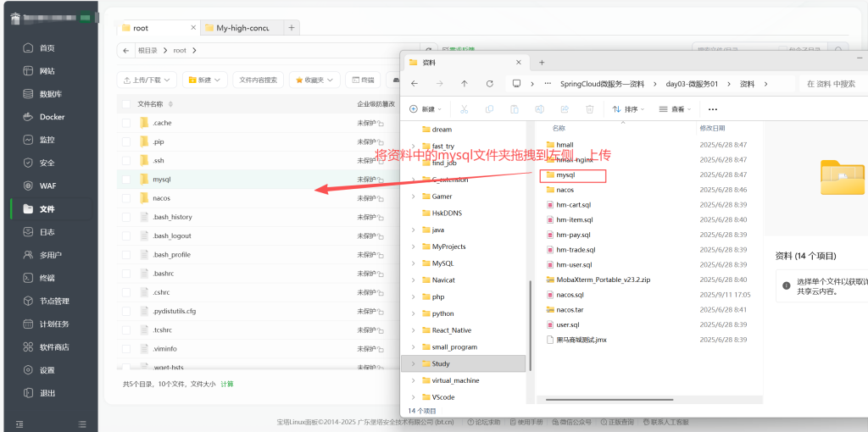The height and width of the screenshot is (432, 868).
Task: Open the 上传/下载 dropdown
Action: pos(147,80)
